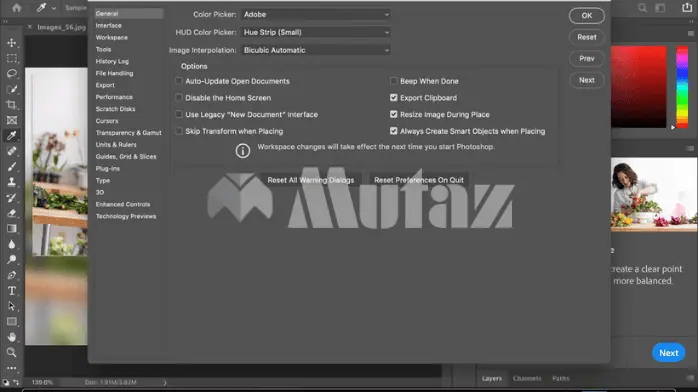Uncheck Export Clipboard
Viewport: 698px width, 392px height.
394,97
